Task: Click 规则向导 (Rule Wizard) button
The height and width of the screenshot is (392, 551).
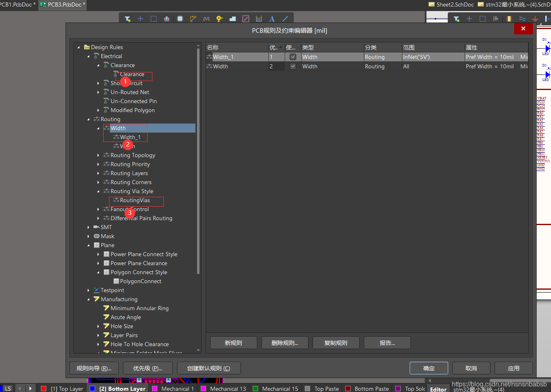Action: point(94,368)
